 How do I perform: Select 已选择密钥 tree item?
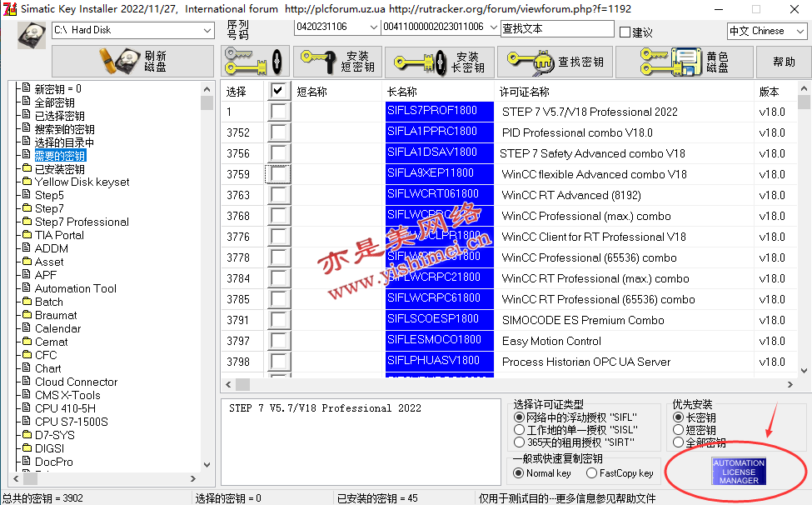(x=60, y=116)
